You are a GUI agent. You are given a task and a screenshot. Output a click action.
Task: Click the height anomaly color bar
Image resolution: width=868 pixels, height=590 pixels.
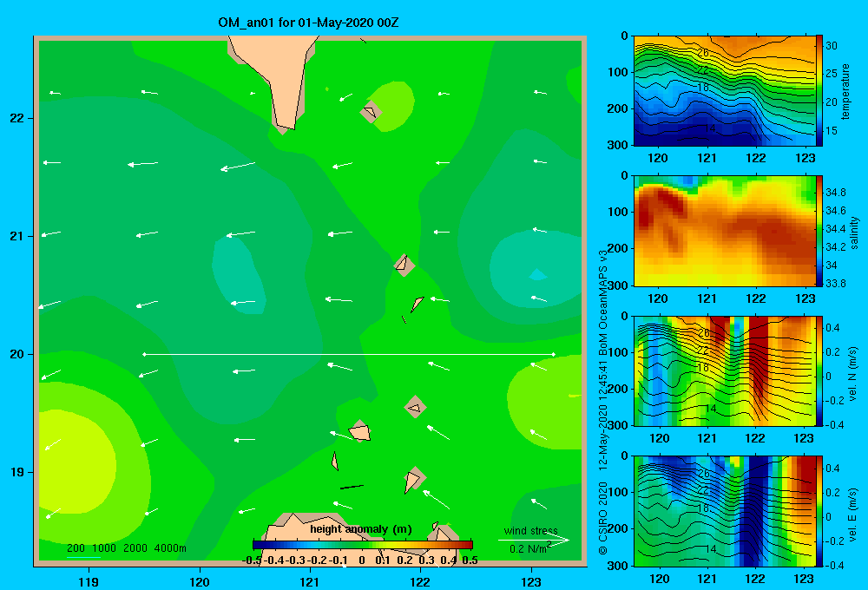coord(363,545)
